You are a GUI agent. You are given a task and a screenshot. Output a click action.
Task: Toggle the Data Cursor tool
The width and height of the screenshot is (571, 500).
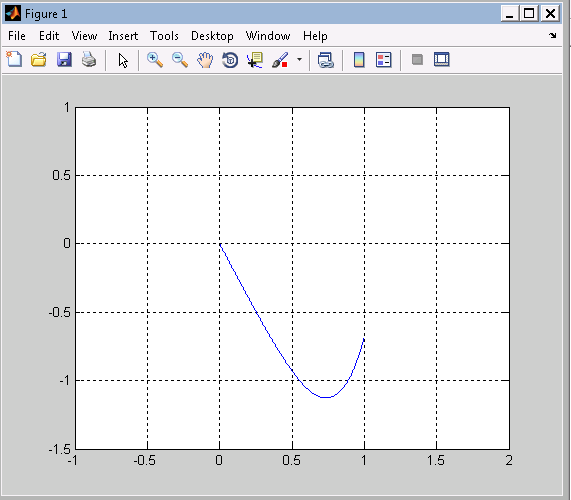pos(255,60)
